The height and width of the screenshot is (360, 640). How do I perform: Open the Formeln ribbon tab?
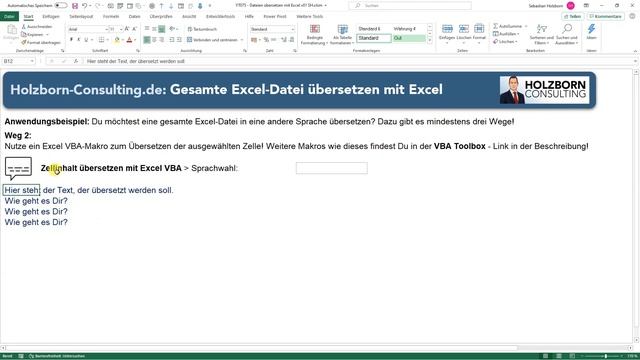111,16
